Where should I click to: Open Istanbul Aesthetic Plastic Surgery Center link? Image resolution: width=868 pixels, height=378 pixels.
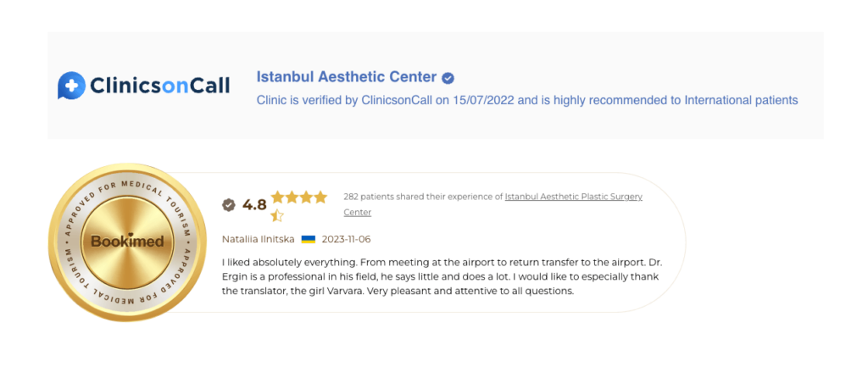point(573,197)
